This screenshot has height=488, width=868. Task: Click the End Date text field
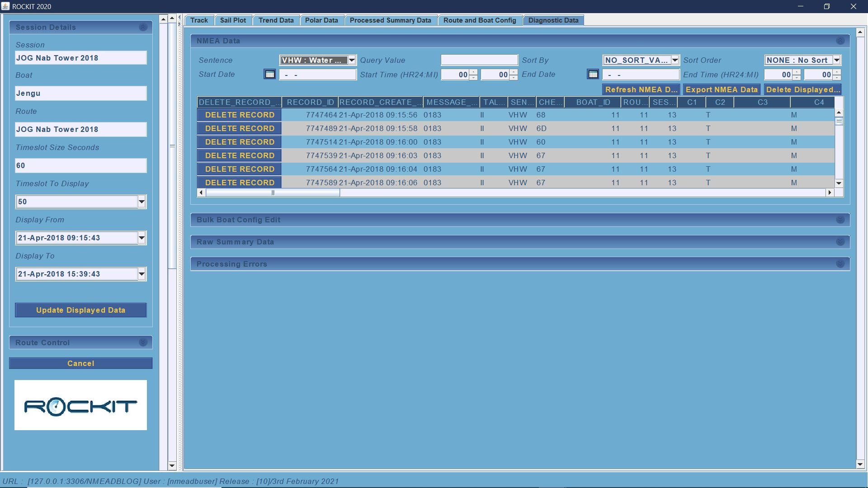coord(641,75)
